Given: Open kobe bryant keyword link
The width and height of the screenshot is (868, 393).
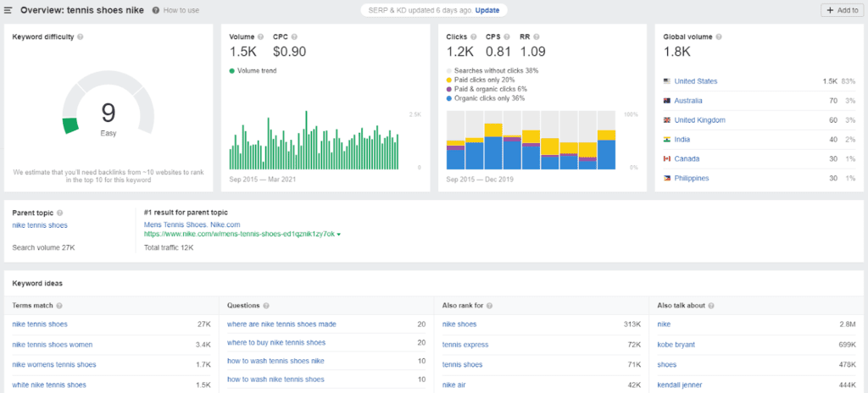Looking at the screenshot, I should [676, 344].
